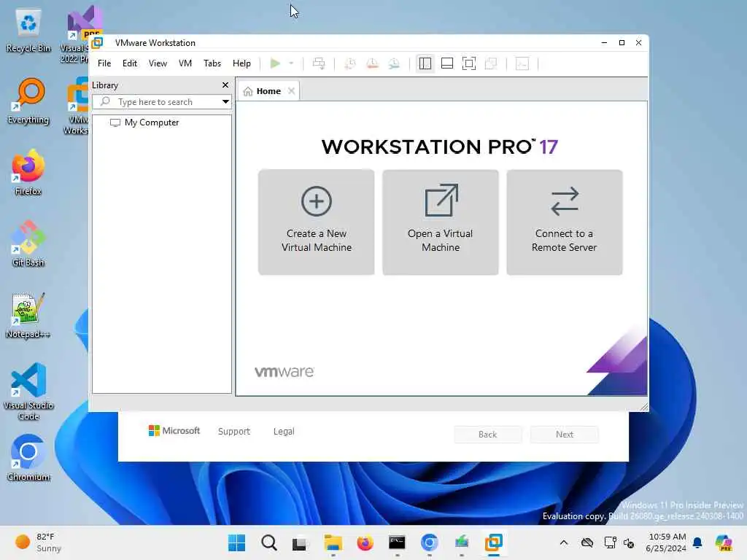Viewport: 747px width, 560px height.
Task: Toggle the thumbnail bar view icon
Action: (x=447, y=63)
